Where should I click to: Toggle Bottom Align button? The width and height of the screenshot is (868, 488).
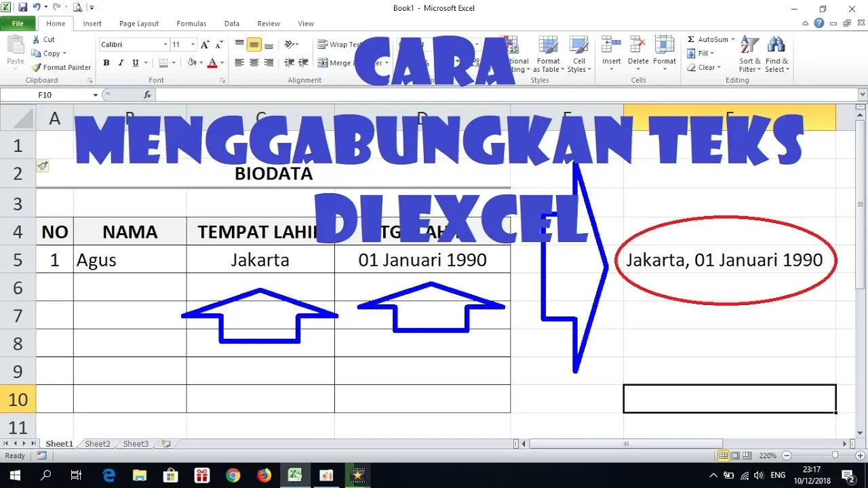click(x=269, y=45)
